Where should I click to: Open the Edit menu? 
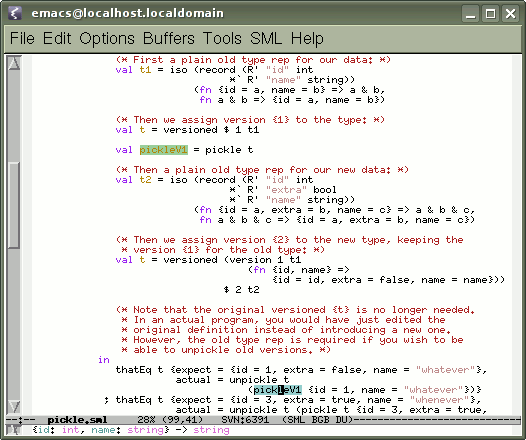(x=57, y=38)
